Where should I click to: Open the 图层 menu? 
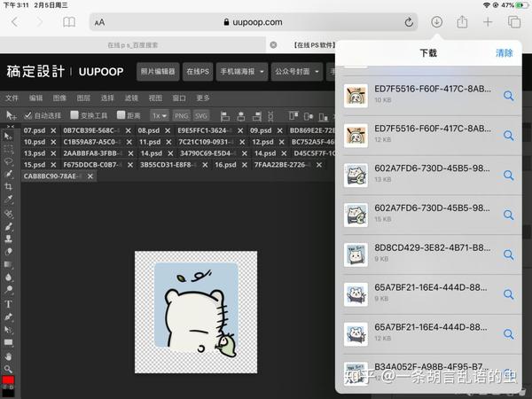[83, 98]
